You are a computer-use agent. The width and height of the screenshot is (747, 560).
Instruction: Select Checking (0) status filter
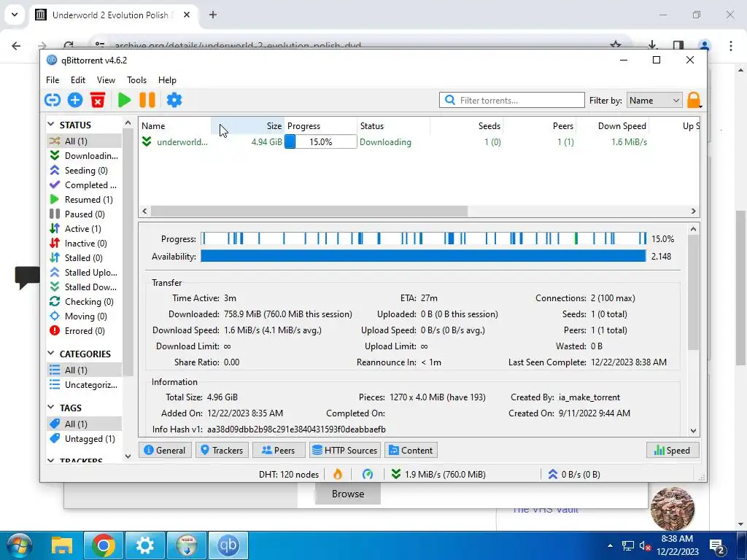point(84,302)
